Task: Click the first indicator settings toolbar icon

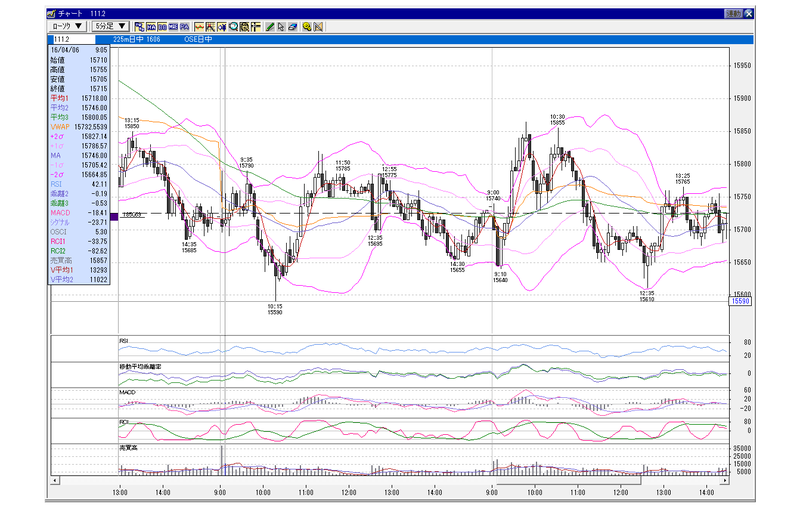Action: pos(139,27)
